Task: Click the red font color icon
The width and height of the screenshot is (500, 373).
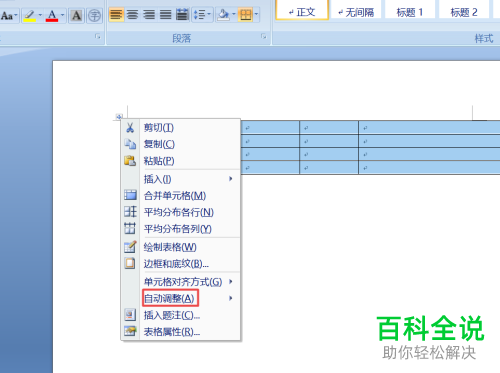Action: click(52, 15)
